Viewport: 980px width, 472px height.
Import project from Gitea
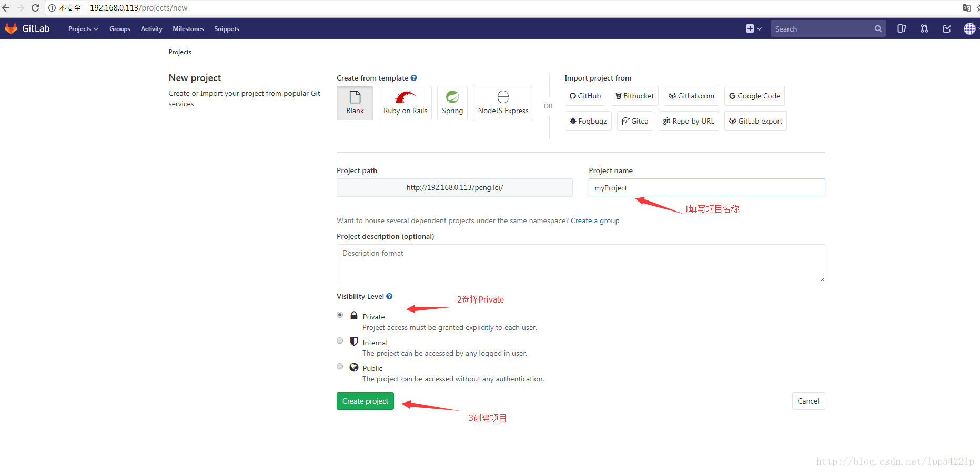635,121
